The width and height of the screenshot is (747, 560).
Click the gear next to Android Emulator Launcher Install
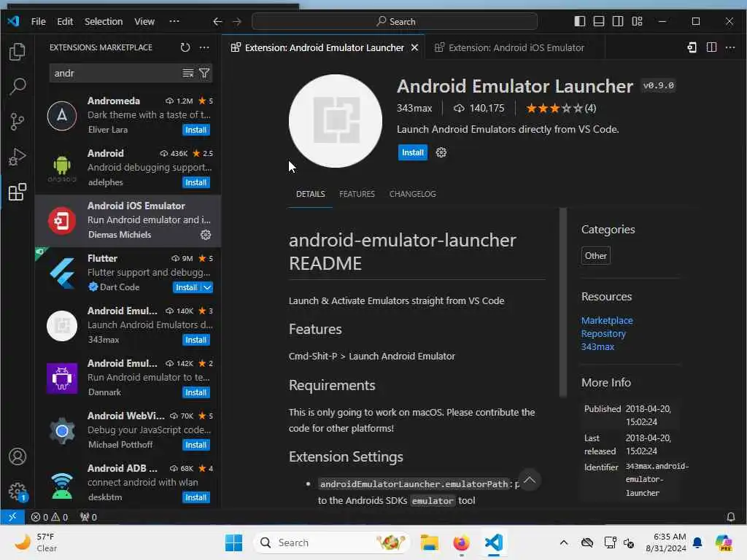coord(441,152)
